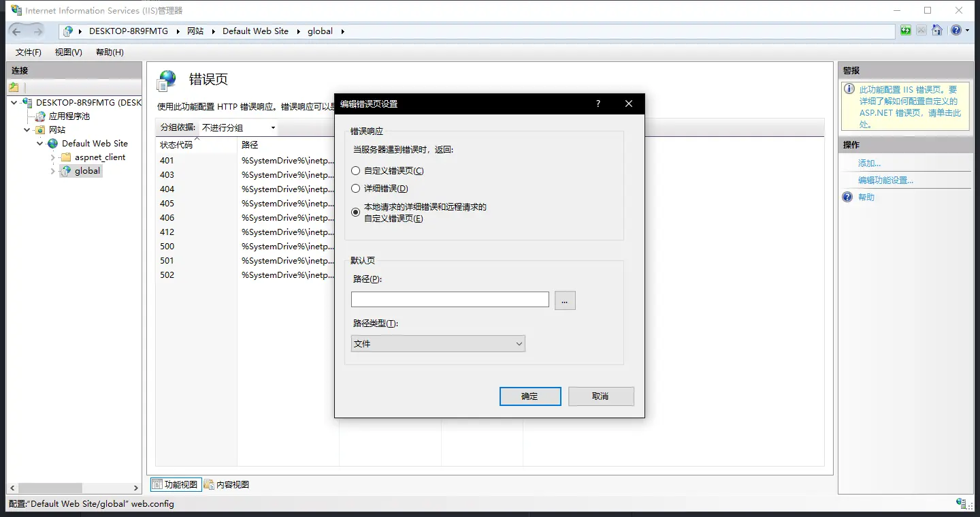Collapse the Default Web Site node
Viewport: 980px width, 517px height.
coord(40,144)
